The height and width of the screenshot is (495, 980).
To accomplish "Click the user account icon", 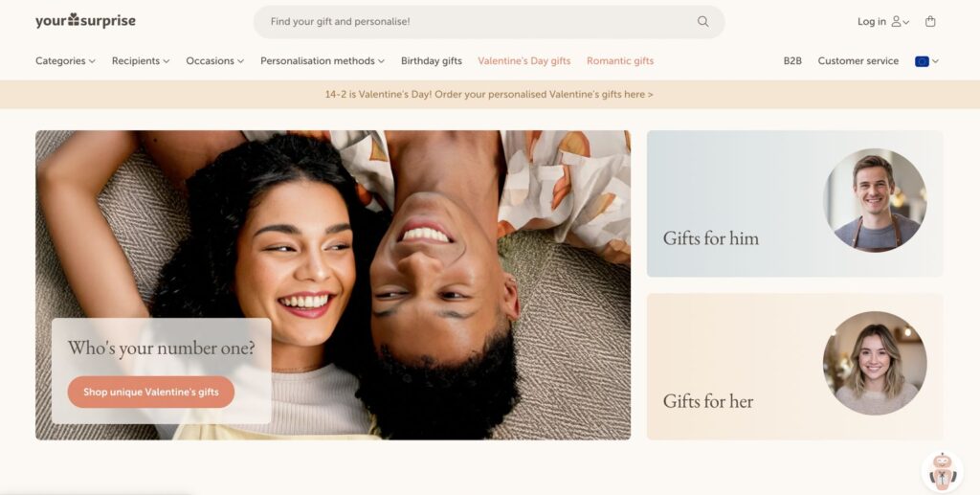I will tap(896, 21).
